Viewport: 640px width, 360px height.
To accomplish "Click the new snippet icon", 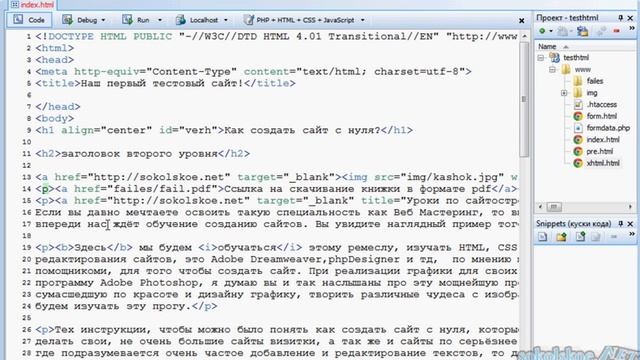I will click(542, 237).
